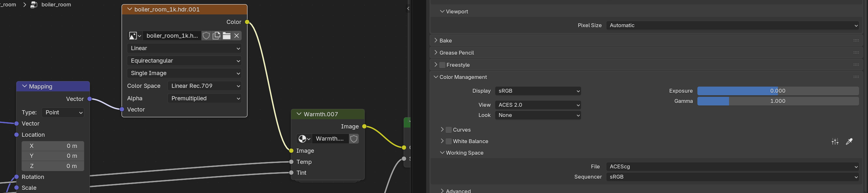868x193 pixels.
Task: Click Vector output socket of Mapping node
Action: (x=90, y=99)
